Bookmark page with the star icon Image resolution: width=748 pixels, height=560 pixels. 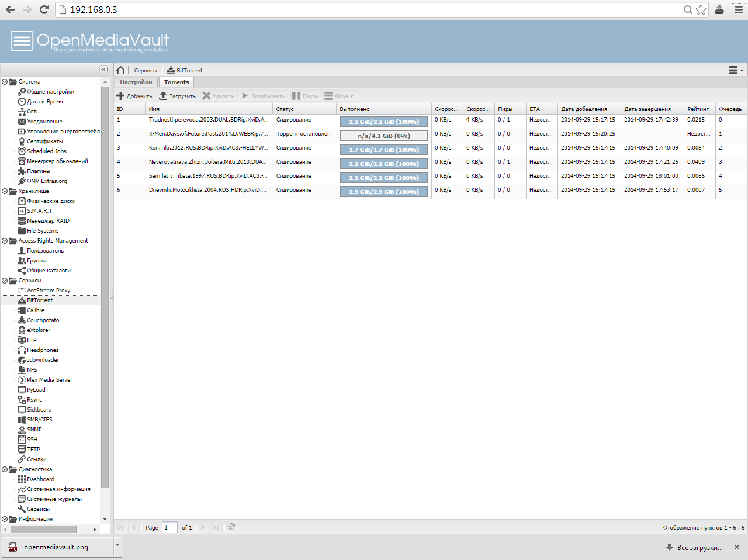(x=701, y=10)
